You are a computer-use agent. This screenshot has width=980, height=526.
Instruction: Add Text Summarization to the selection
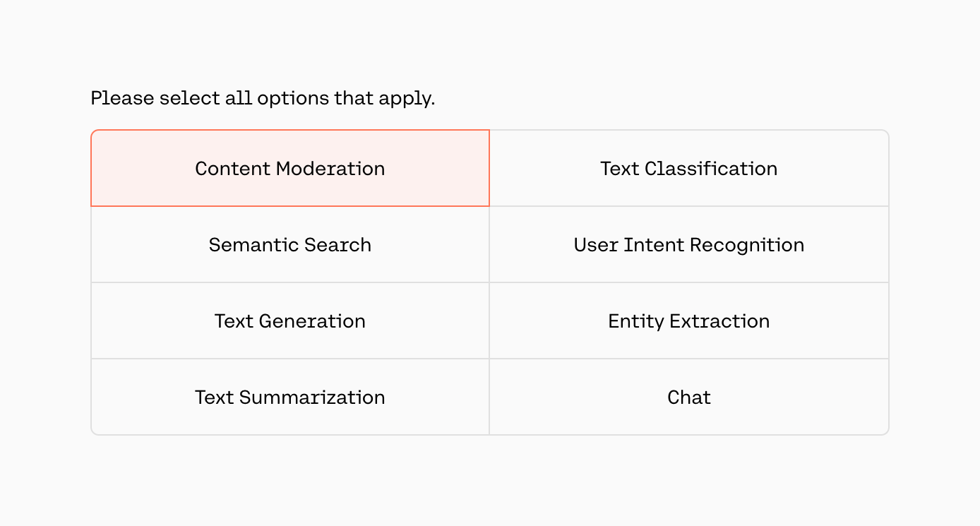(x=290, y=398)
